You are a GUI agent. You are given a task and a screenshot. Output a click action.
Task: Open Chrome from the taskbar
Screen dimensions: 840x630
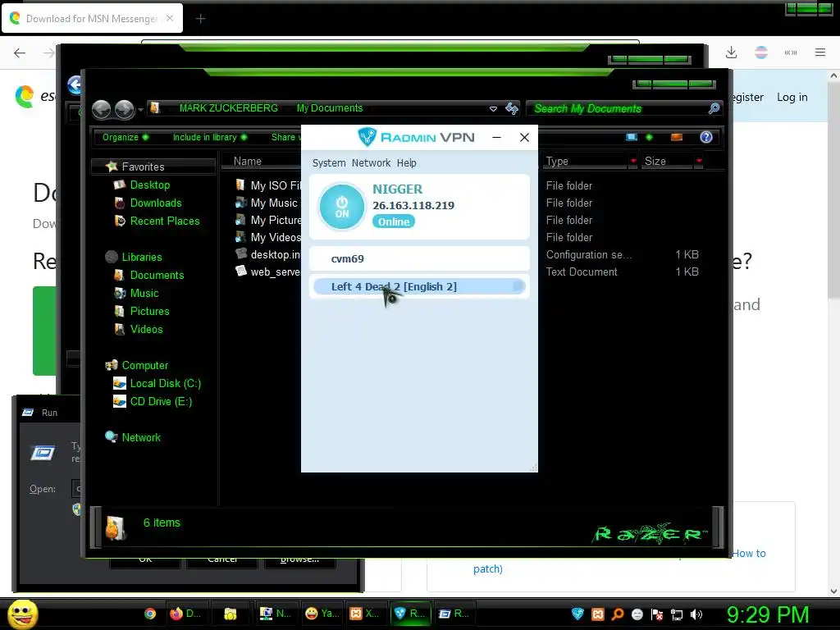(x=150, y=614)
